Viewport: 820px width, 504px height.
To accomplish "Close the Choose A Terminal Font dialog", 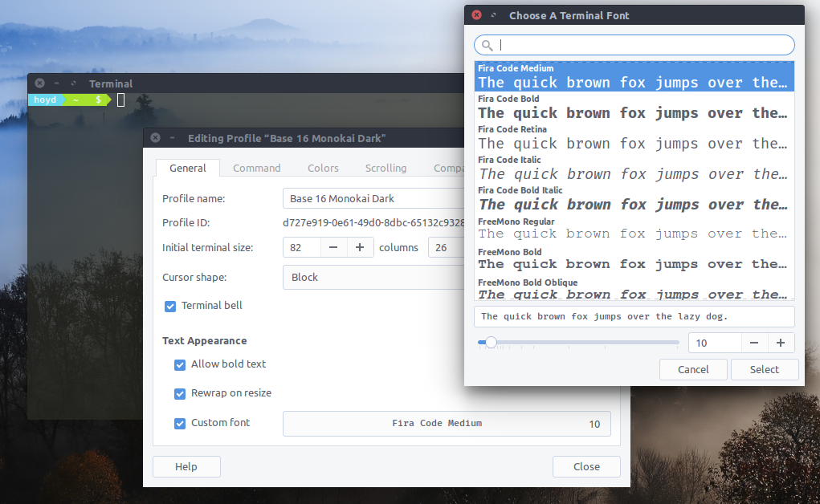I will [476, 15].
